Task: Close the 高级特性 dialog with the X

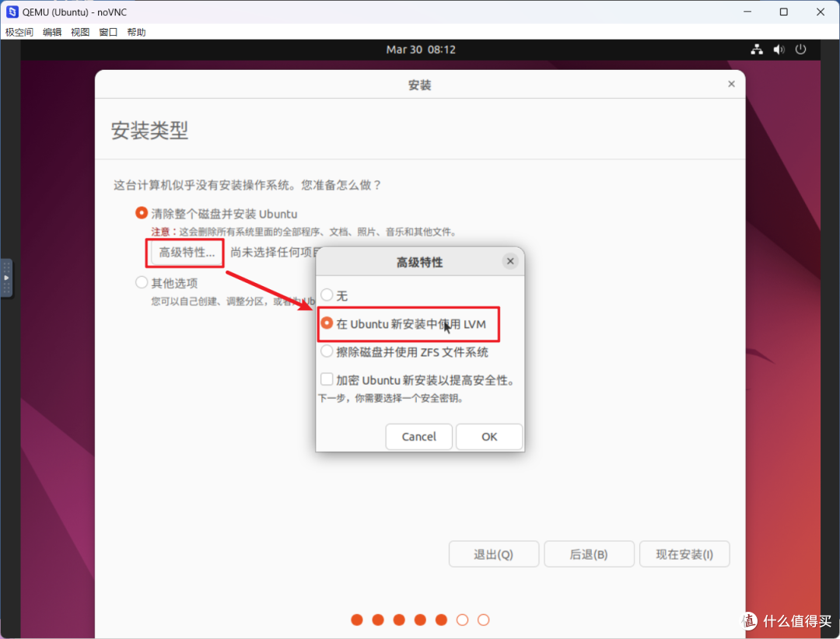Action: (510, 261)
